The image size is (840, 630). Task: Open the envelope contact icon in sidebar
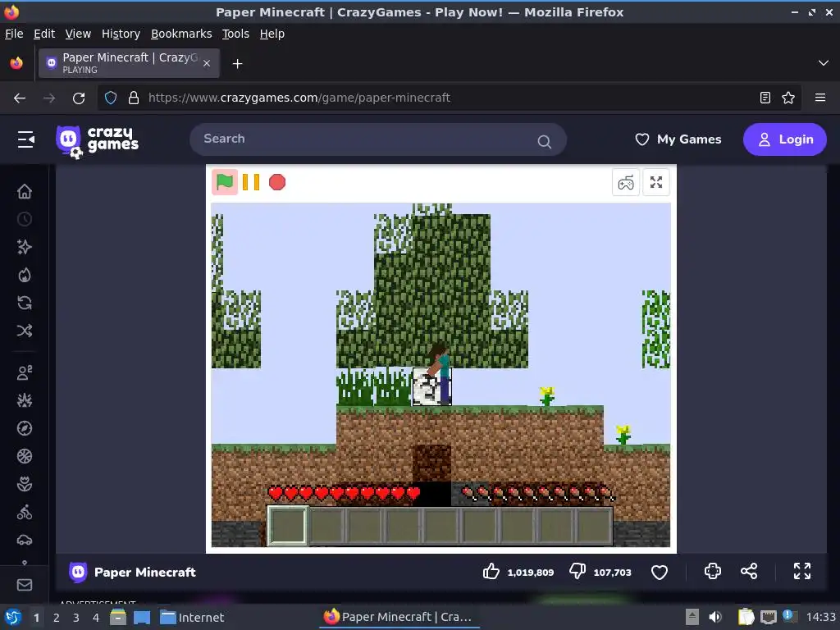click(25, 585)
